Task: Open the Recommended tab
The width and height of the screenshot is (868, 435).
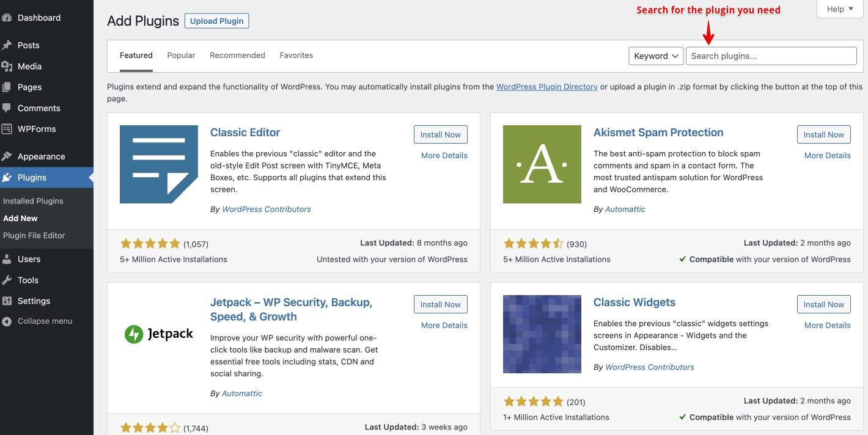Action: [x=237, y=55]
